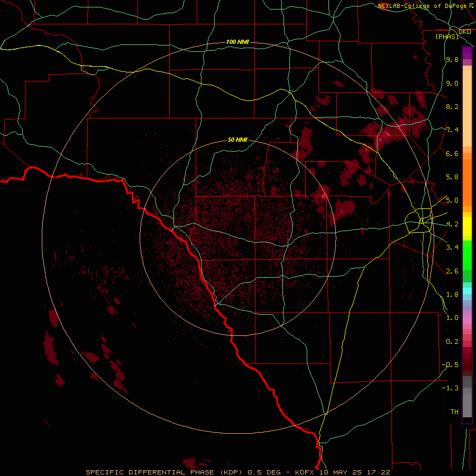Click the TH threshold label
476x476 pixels.
click(454, 411)
